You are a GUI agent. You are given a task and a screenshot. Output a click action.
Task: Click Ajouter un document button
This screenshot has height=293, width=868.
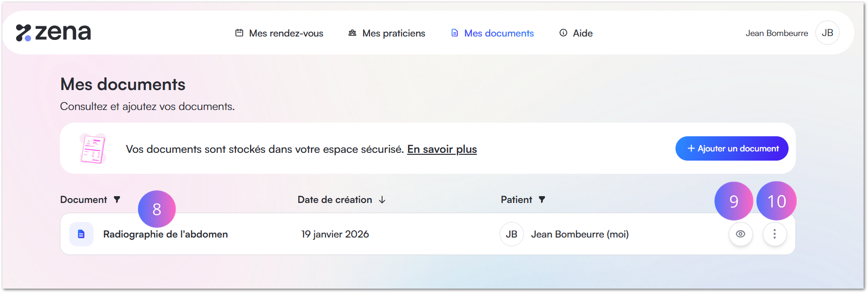(732, 148)
